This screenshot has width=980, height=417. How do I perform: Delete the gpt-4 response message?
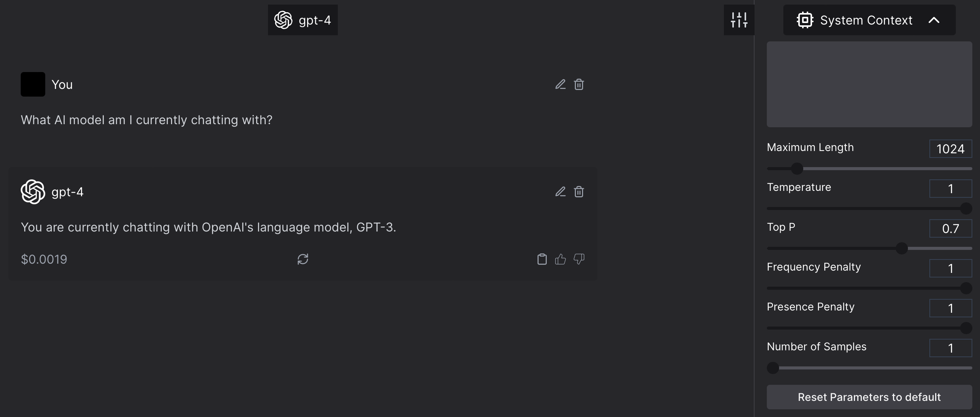point(579,192)
